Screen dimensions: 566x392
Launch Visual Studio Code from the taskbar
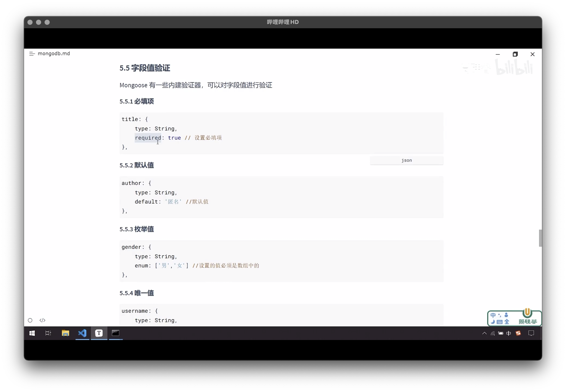coord(82,333)
